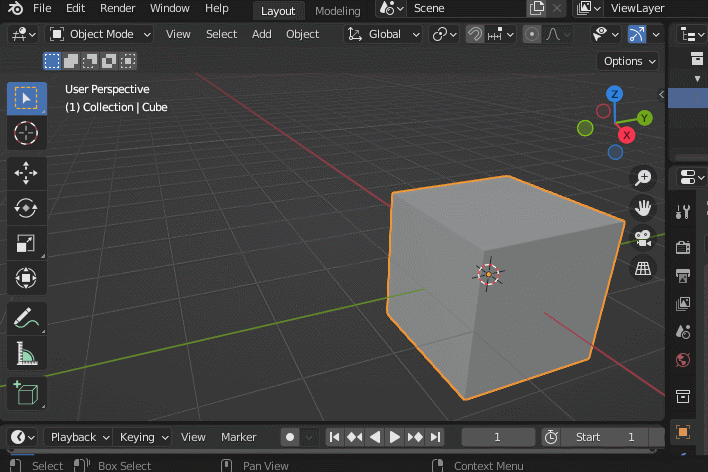Click the current frame number field
The image size is (708, 472).
[497, 437]
